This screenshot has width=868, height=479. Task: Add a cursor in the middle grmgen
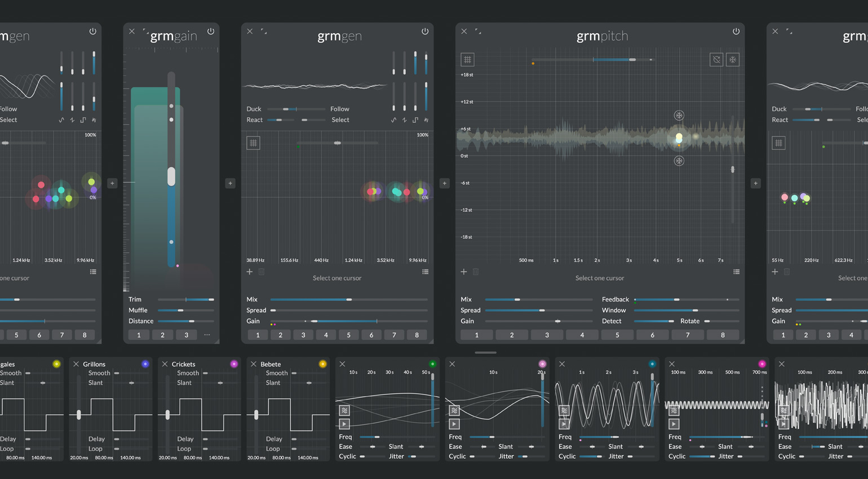coord(250,272)
